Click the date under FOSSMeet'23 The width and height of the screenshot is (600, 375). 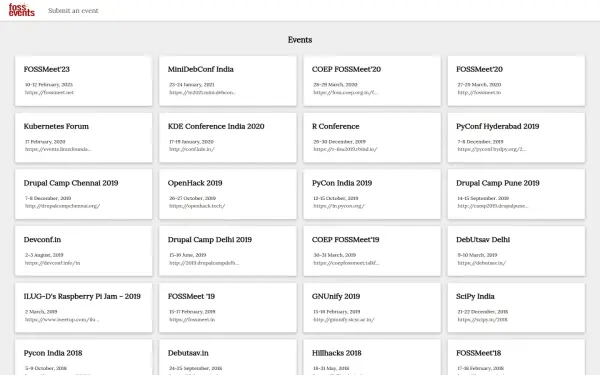[x=49, y=85]
